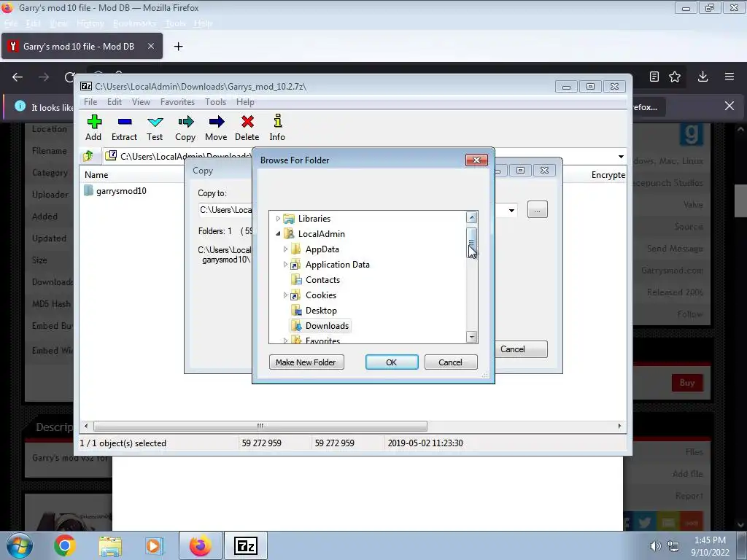
Task: Click folder tree scrollbar thumb
Action: click(472, 243)
